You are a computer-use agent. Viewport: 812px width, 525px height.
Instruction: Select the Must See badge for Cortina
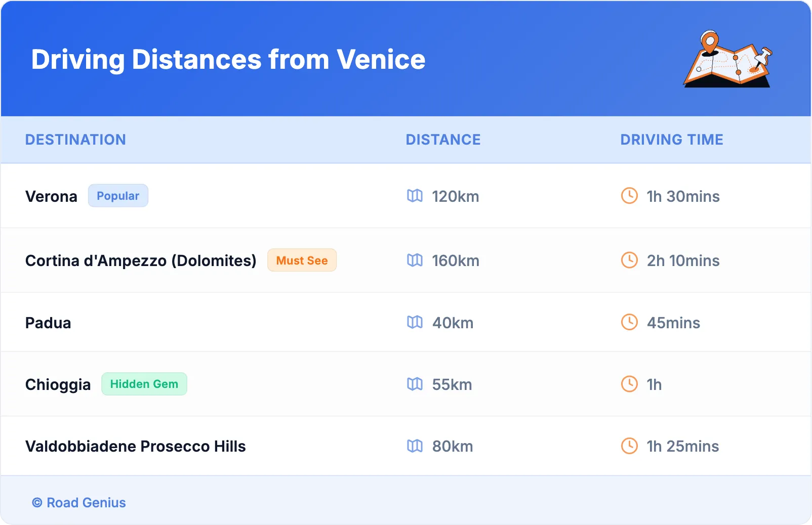(302, 260)
